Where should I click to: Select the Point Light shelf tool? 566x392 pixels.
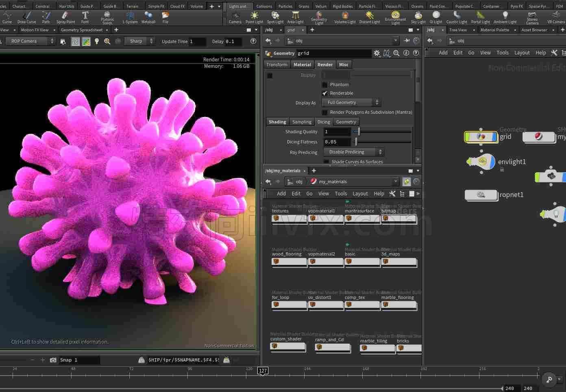pyautogui.click(x=254, y=17)
